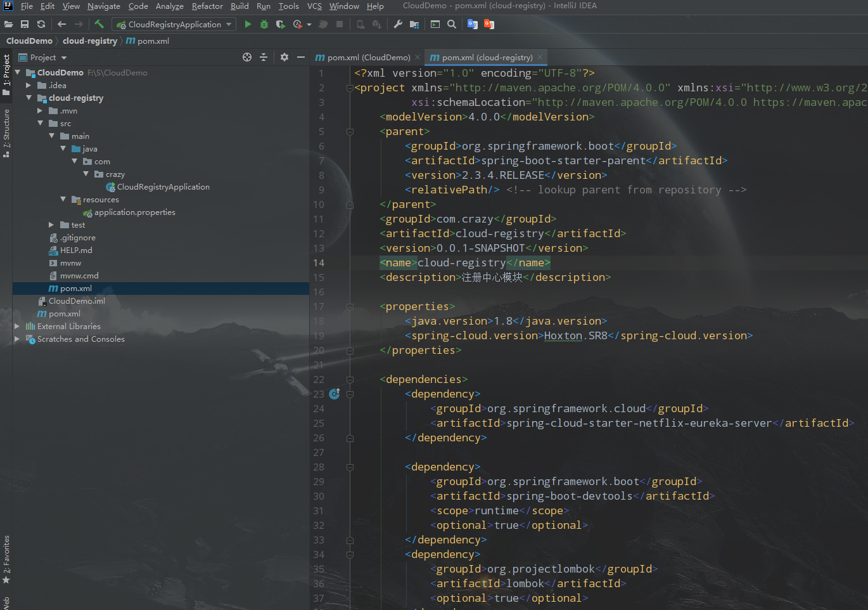Open Project panel gear options
This screenshot has width=868, height=610.
coord(284,57)
